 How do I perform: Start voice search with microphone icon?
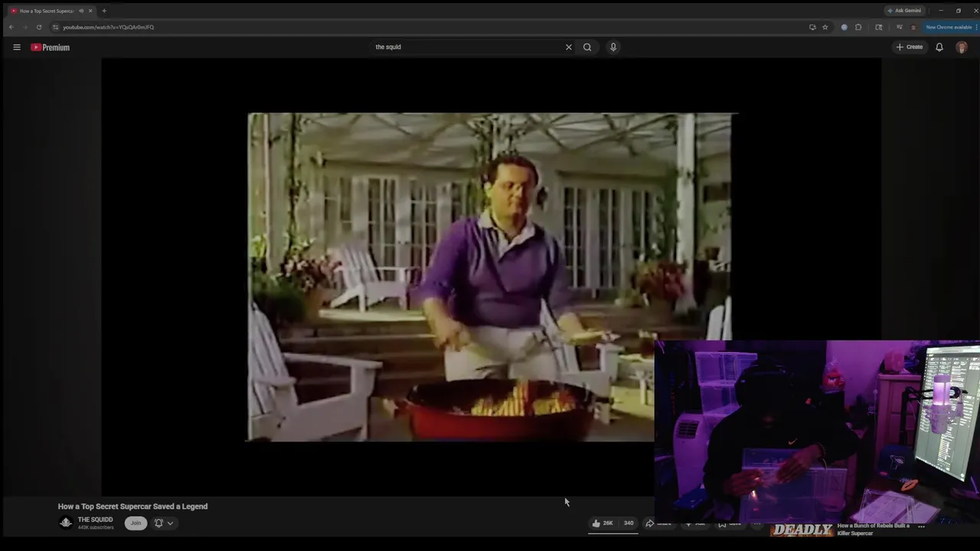coord(613,47)
